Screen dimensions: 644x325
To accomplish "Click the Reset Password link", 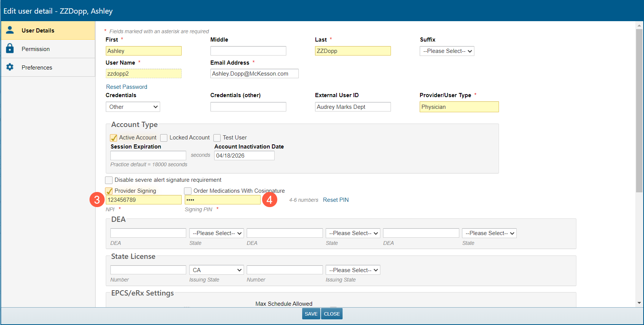I will tap(127, 87).
